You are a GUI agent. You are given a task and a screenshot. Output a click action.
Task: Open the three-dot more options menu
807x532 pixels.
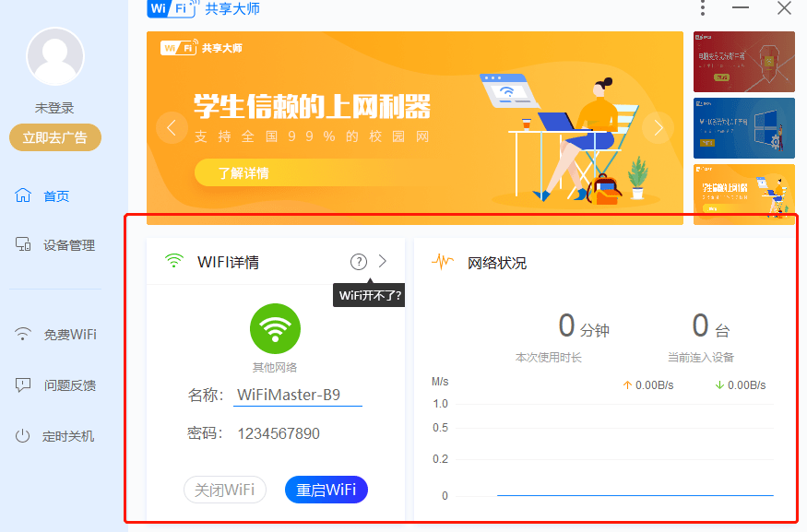[703, 7]
